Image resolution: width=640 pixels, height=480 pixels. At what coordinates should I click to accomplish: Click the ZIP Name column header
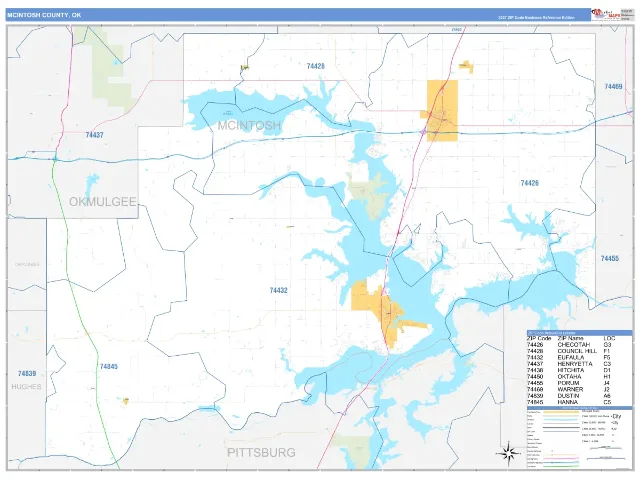pyautogui.click(x=571, y=338)
